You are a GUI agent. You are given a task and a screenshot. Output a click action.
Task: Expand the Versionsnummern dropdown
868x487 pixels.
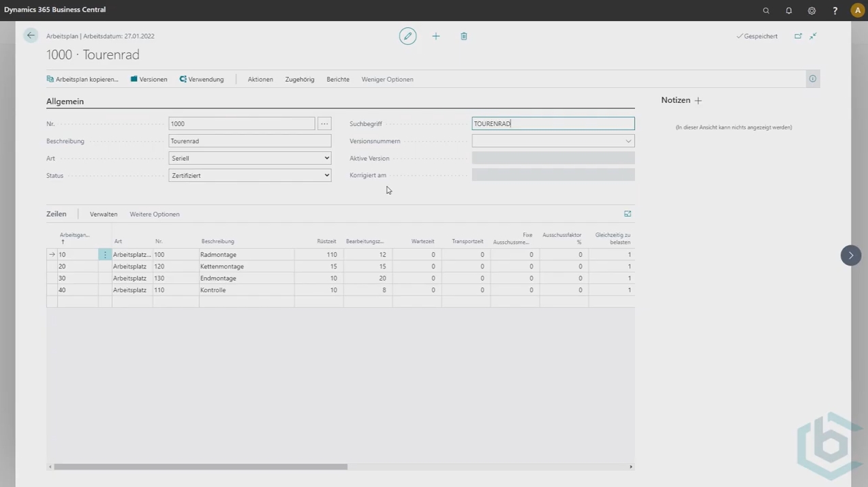pos(627,141)
